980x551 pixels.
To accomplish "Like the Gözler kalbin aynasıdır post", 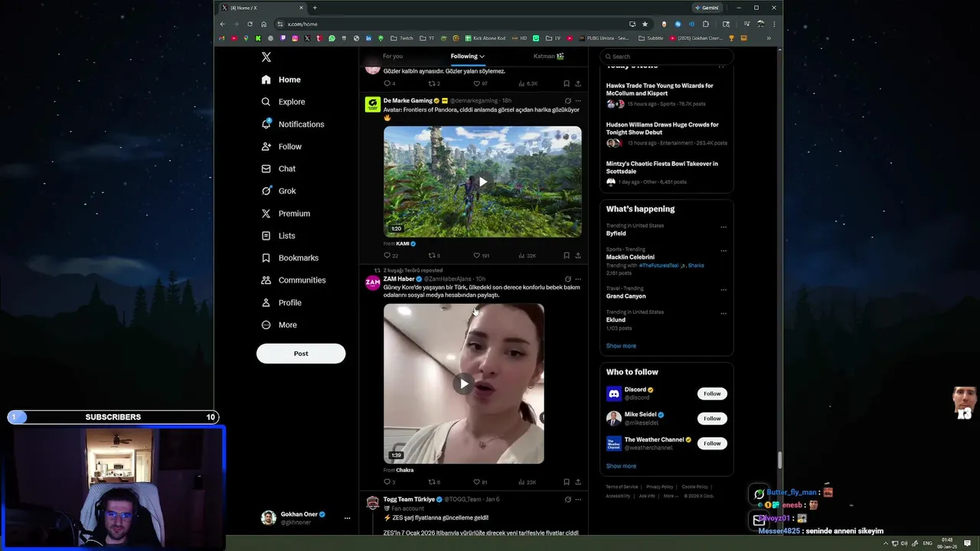I will point(476,83).
